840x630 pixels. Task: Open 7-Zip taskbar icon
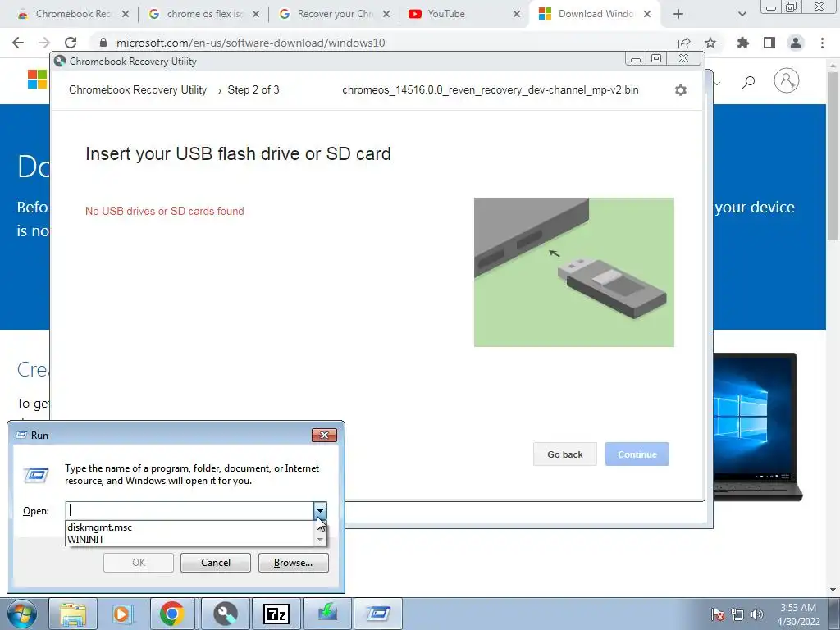tap(276, 614)
